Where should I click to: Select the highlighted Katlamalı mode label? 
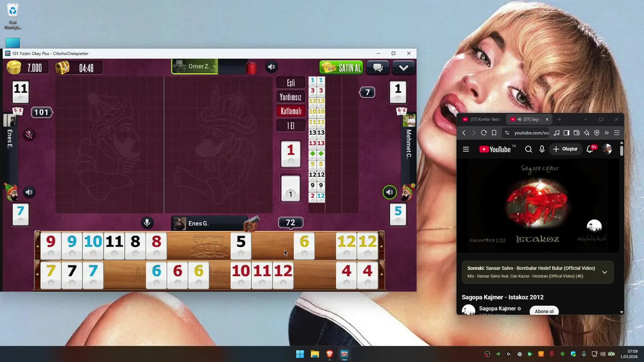[291, 111]
